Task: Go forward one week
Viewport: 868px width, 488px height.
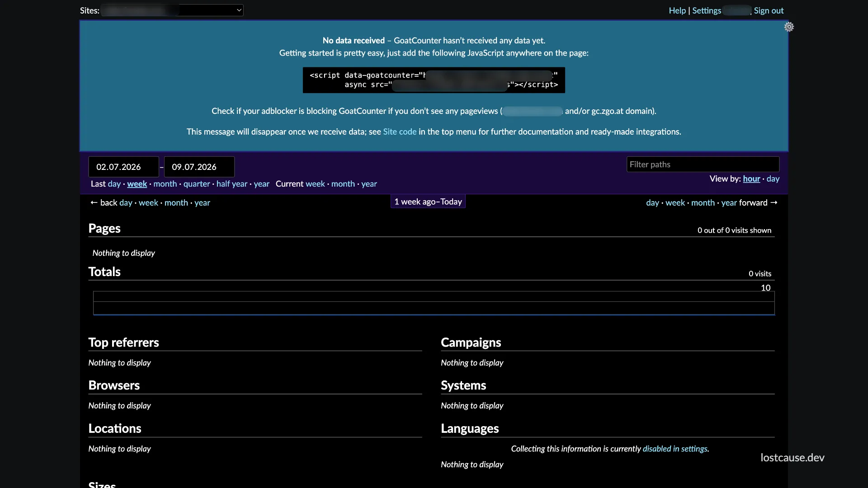Action: (675, 203)
